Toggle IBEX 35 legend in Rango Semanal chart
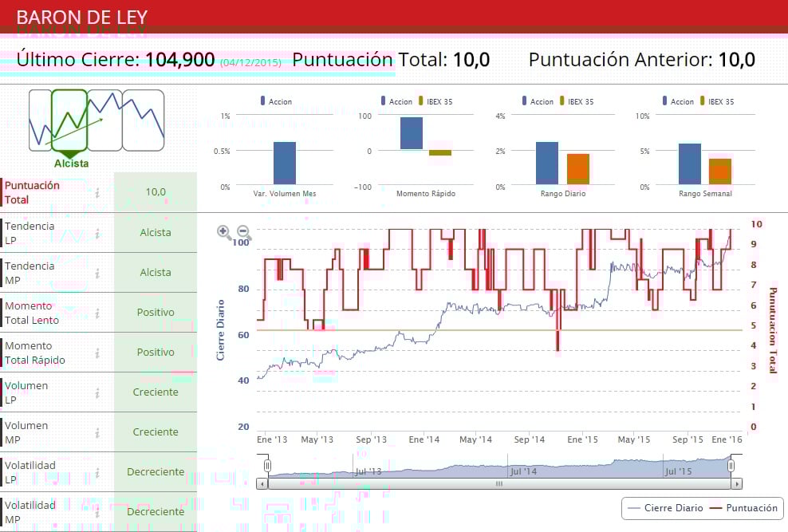The width and height of the screenshot is (788, 532). pyautogui.click(x=717, y=101)
